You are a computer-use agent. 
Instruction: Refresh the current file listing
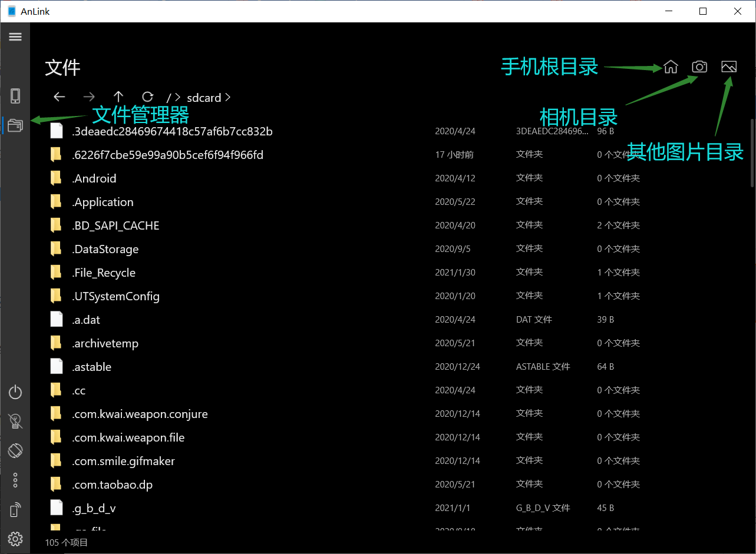[148, 97]
